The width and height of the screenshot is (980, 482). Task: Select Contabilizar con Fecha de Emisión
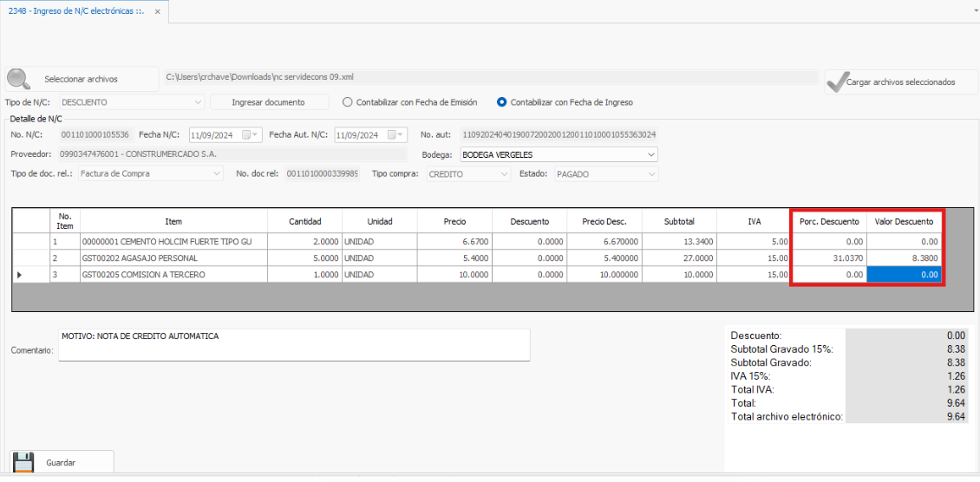pos(348,102)
